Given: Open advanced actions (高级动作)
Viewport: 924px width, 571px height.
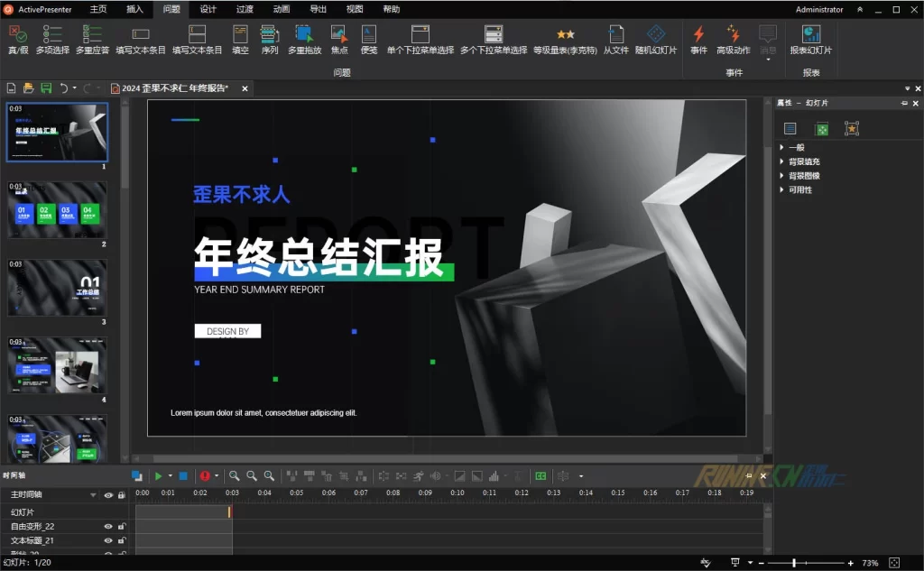Looking at the screenshot, I should [x=733, y=40].
